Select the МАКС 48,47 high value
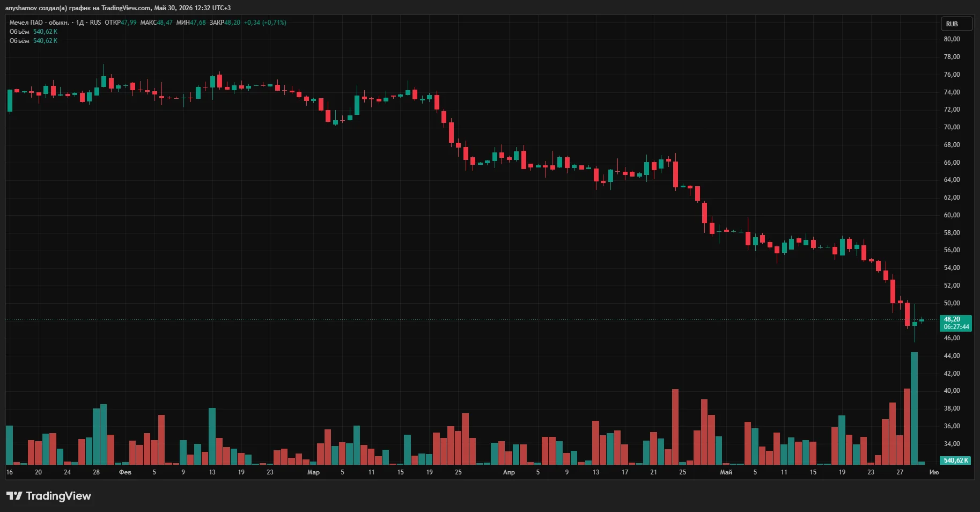This screenshot has width=980, height=512. 157,23
